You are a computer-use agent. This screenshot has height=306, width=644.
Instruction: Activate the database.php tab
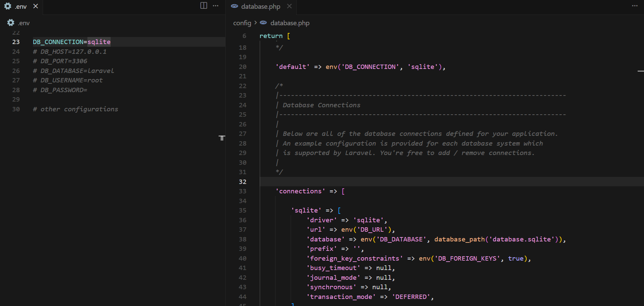[x=260, y=6]
